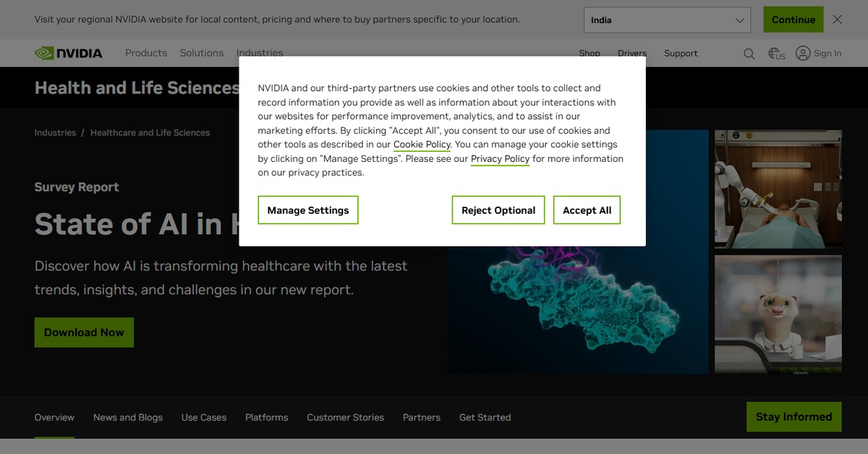Select the Customer Stories tab
Image resolution: width=868 pixels, height=454 pixels.
tap(345, 417)
